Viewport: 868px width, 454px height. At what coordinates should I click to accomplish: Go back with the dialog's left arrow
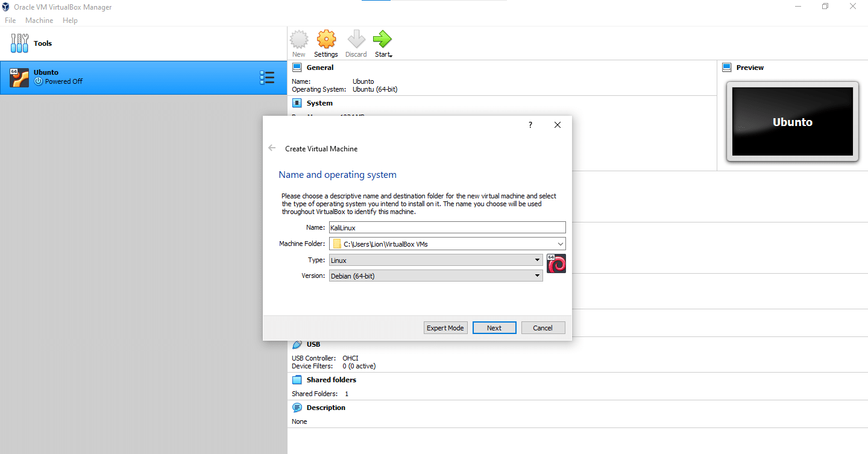pyautogui.click(x=272, y=148)
